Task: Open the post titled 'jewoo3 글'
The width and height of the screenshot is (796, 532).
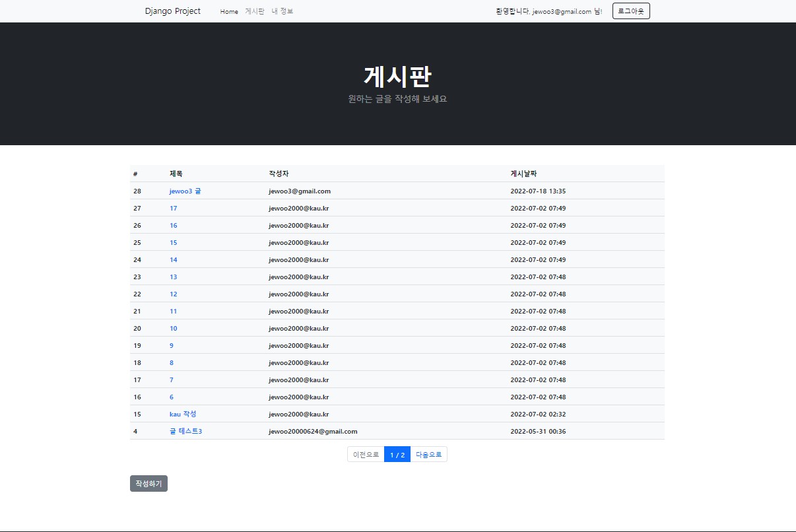Action: pyautogui.click(x=185, y=191)
